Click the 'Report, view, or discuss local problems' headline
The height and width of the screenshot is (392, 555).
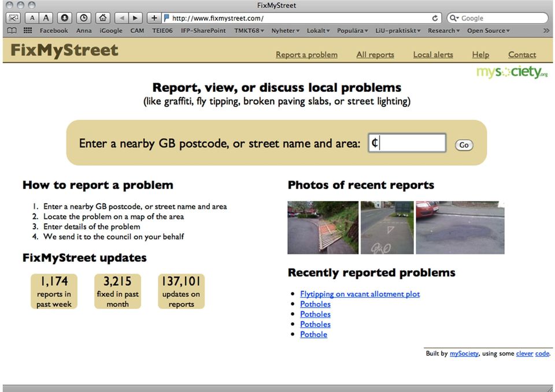tap(277, 87)
